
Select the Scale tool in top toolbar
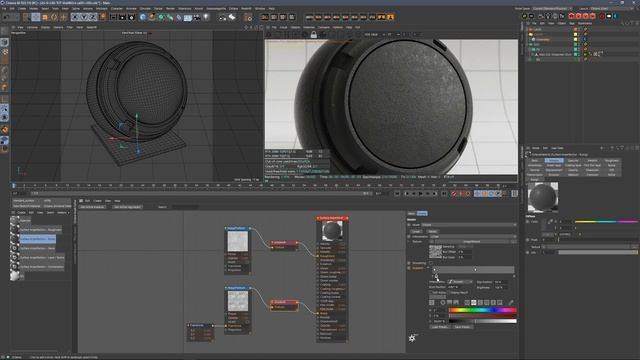tap(45, 17)
